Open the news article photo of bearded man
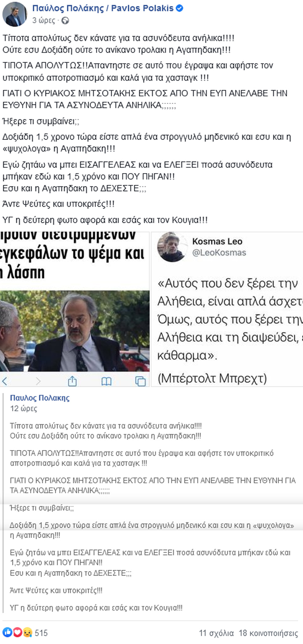Viewport: 303px width, 644px height. point(75,331)
